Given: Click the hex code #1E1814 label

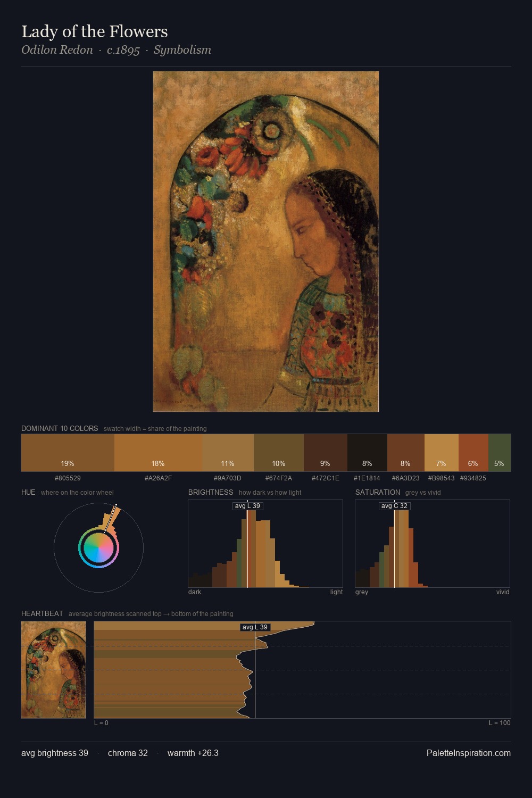Looking at the screenshot, I should [367, 478].
